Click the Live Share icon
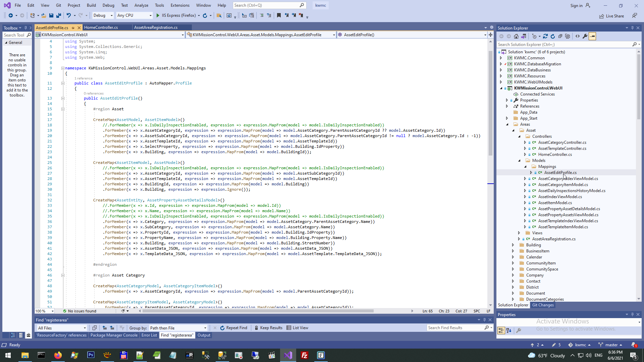 602,16
